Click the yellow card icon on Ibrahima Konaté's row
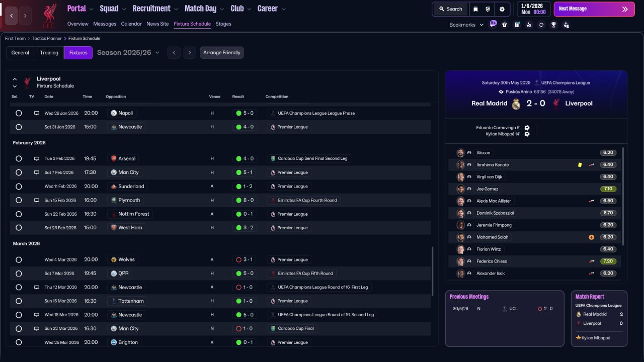This screenshot has width=644, height=362. tap(580, 164)
